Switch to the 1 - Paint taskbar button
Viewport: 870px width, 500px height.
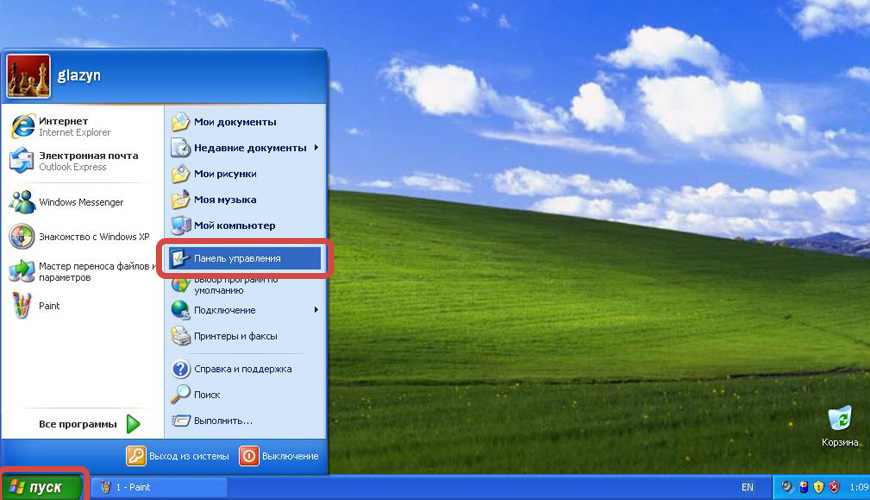point(160,487)
